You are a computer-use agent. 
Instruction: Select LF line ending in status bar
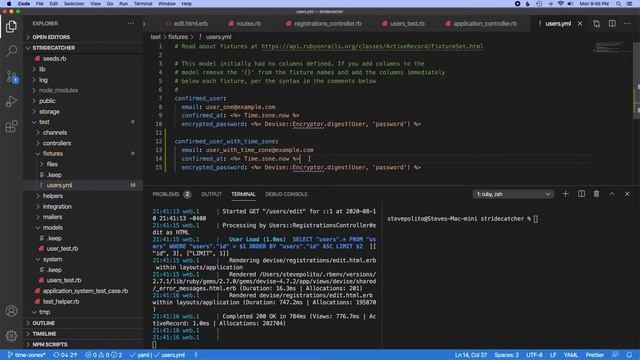[x=553, y=355]
